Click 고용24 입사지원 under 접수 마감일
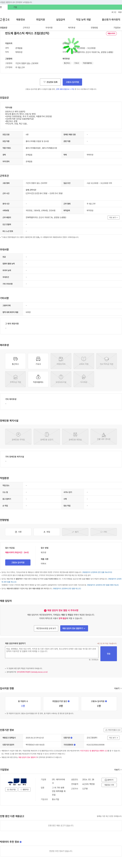The width and height of the screenshot is (122, 868). [18, 562]
